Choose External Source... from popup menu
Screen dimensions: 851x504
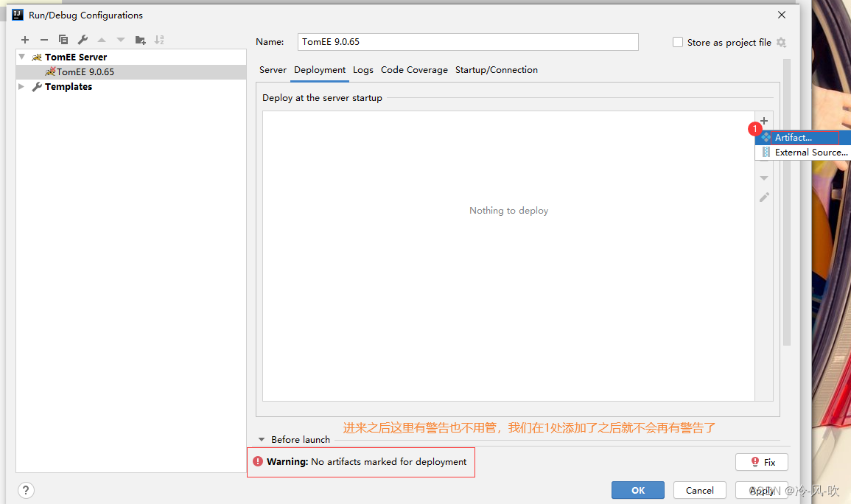[803, 153]
